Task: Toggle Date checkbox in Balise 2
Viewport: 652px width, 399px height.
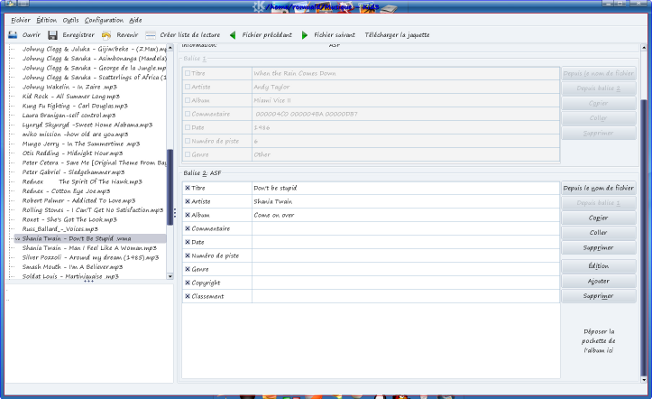Action: pos(188,242)
